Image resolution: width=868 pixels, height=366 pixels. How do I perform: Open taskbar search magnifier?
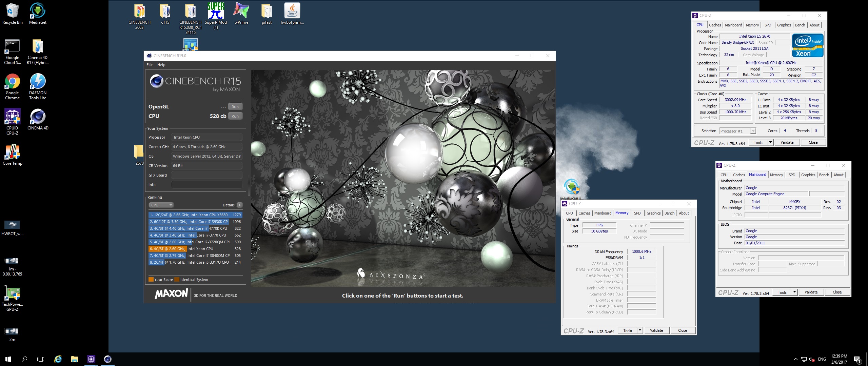[x=24, y=359]
